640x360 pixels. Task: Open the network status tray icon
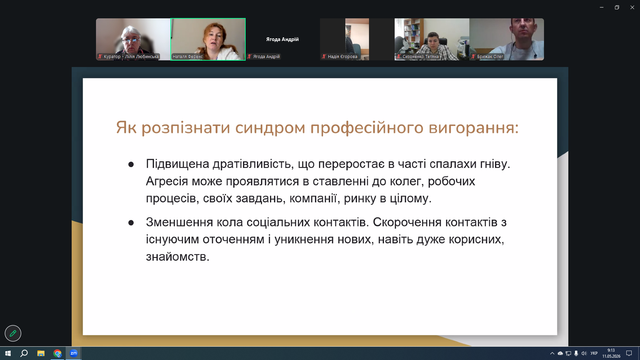tap(568, 353)
